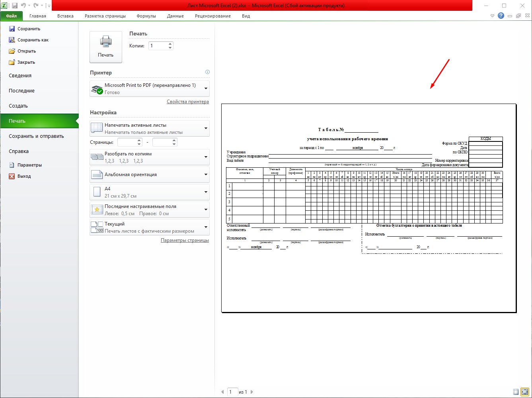
Task: Click the large Print button
Action: coord(106,47)
